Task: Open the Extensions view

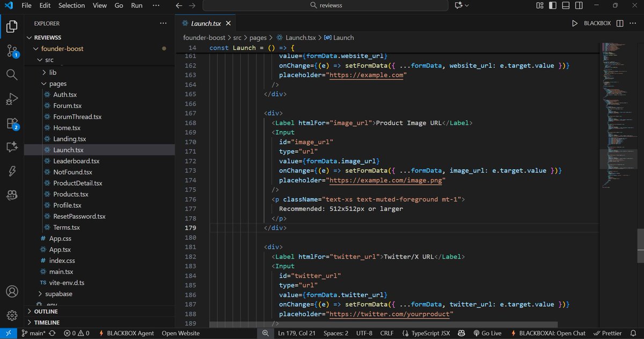Action: pyautogui.click(x=12, y=123)
